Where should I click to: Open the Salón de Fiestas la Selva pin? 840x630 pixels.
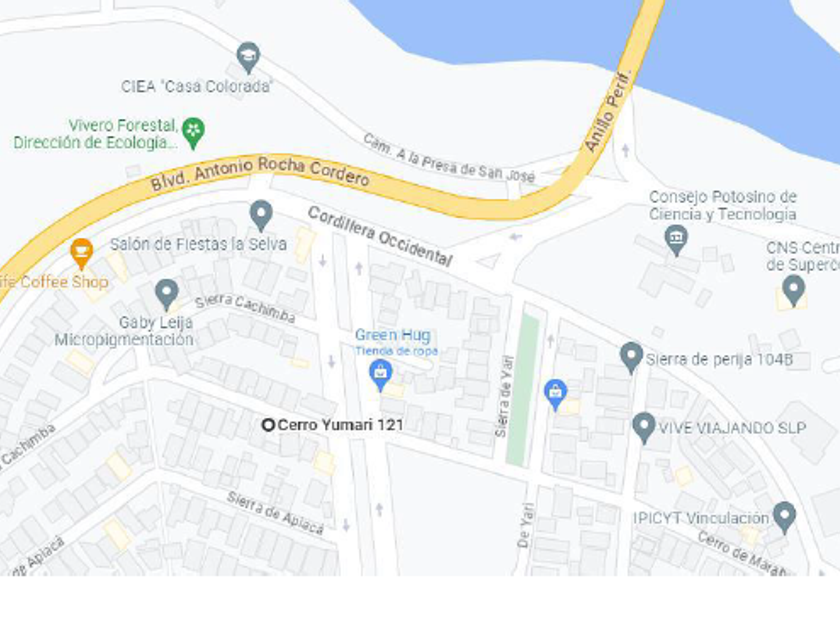pos(261,216)
